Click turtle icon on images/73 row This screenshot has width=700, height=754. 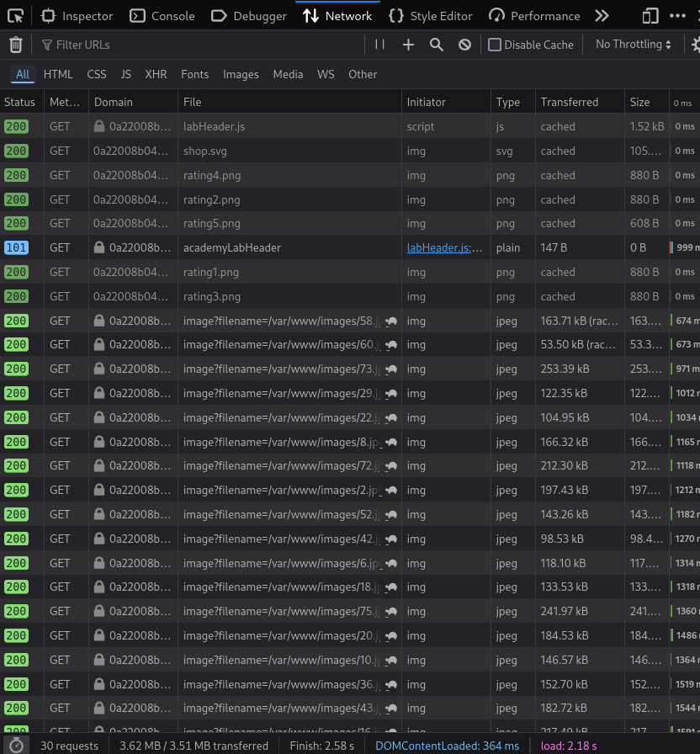coord(391,369)
